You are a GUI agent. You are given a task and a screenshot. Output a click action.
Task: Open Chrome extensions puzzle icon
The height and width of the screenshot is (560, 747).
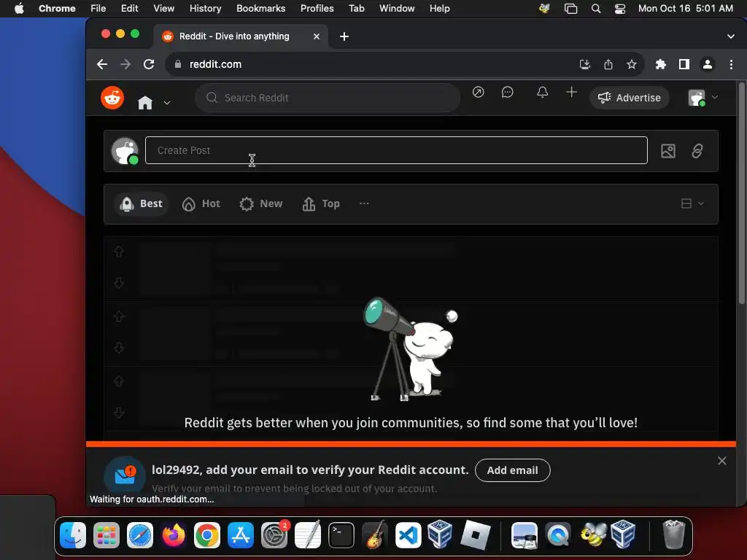click(660, 64)
